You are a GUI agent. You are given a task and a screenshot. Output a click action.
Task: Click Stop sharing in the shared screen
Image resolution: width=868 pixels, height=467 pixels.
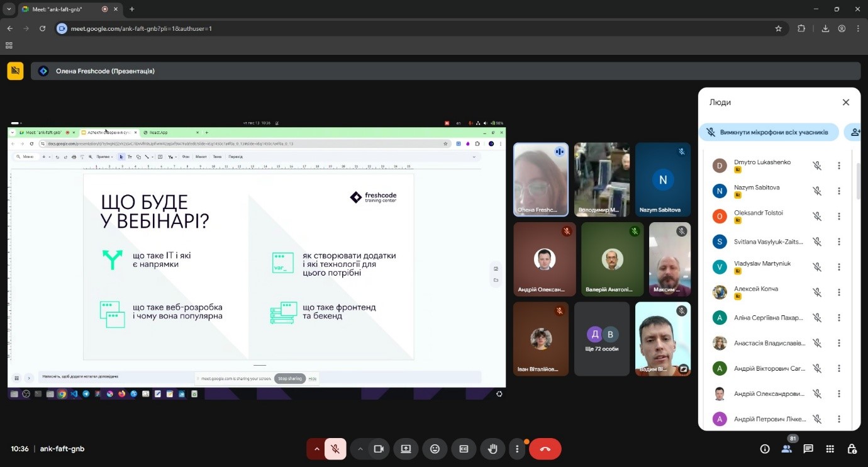[290, 378]
